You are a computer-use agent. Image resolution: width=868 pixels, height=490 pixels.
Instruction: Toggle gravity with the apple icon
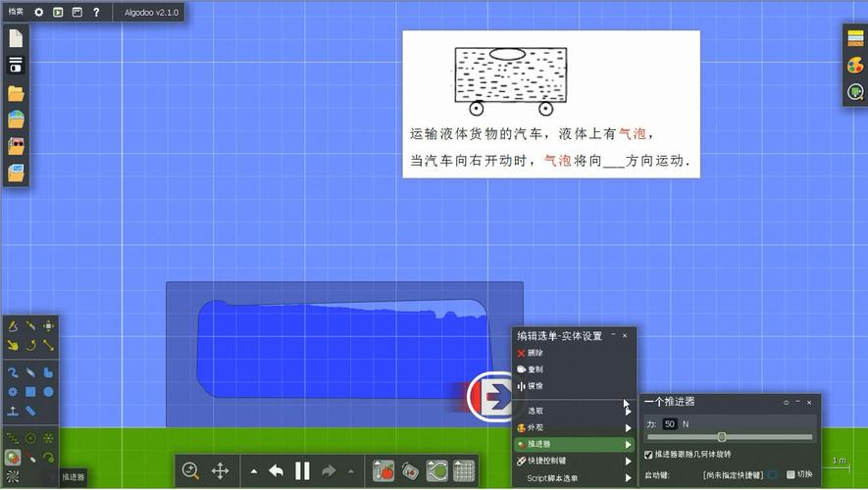click(383, 471)
